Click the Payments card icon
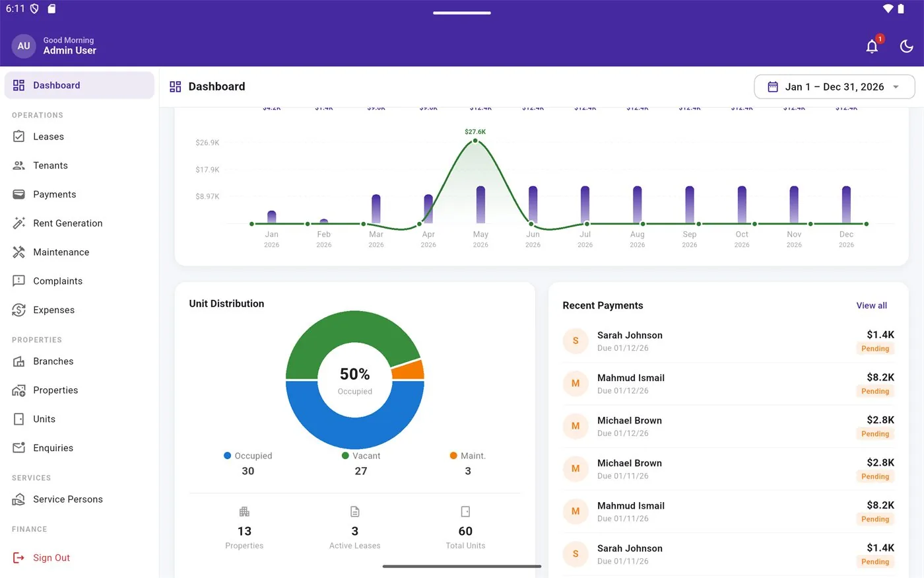The image size is (924, 578). coord(19,194)
